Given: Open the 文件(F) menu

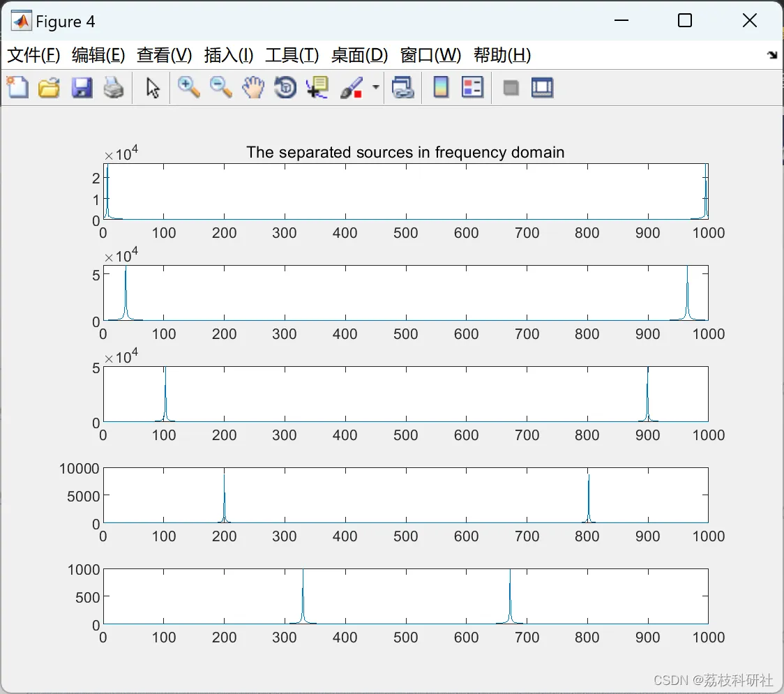Looking at the screenshot, I should [x=33, y=55].
